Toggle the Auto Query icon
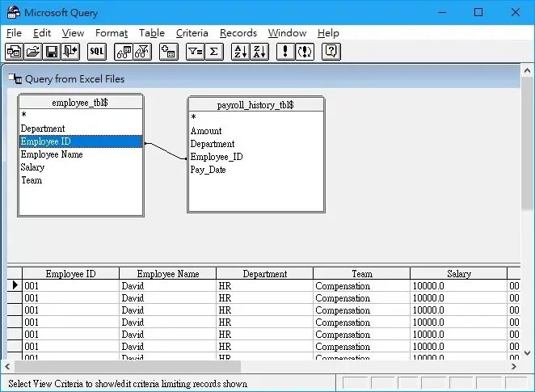Viewport: 535px width, 392px height. pos(305,52)
